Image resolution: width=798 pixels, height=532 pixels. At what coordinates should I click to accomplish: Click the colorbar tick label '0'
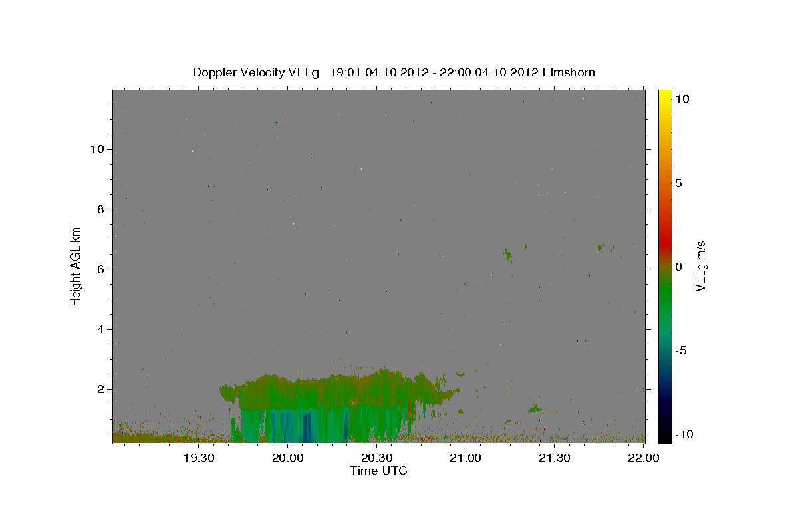(678, 267)
